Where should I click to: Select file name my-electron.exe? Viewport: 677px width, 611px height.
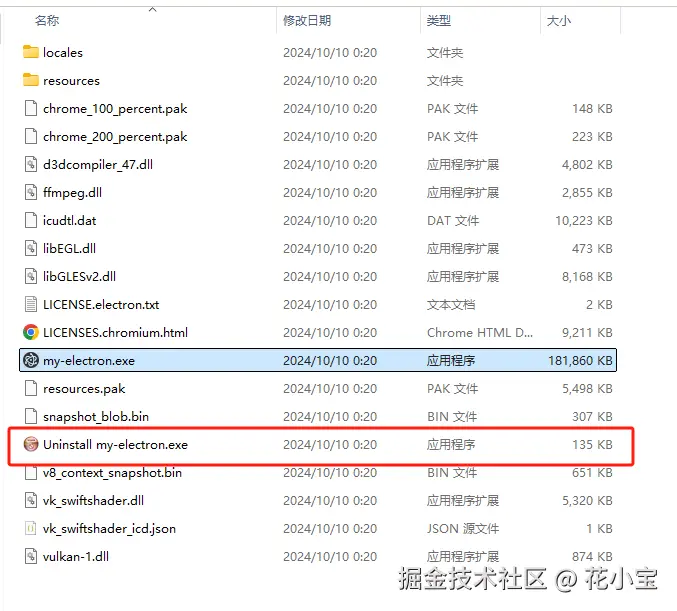tap(89, 361)
